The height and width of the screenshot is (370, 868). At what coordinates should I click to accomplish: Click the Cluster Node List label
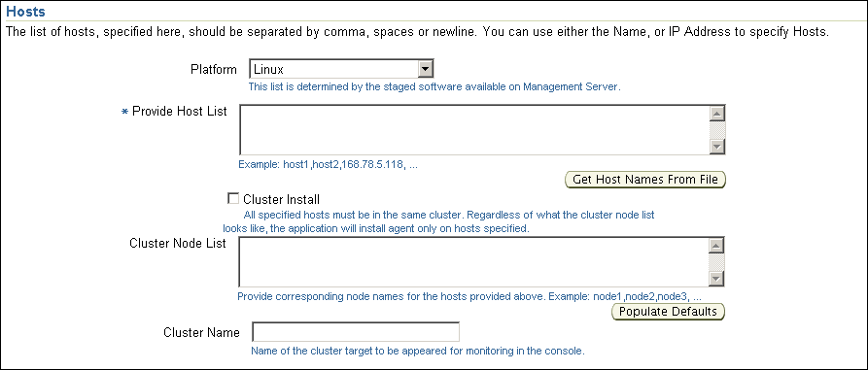click(178, 244)
